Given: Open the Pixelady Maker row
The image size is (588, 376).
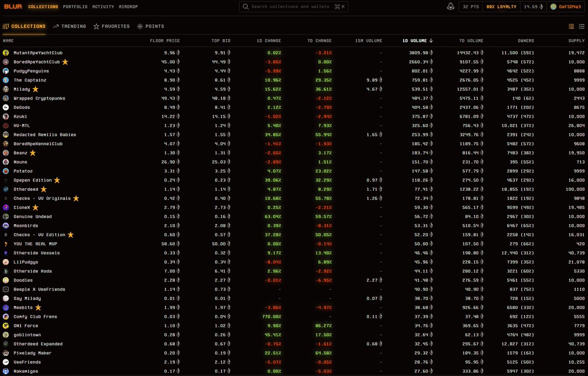Looking at the screenshot, I should [x=294, y=353].
